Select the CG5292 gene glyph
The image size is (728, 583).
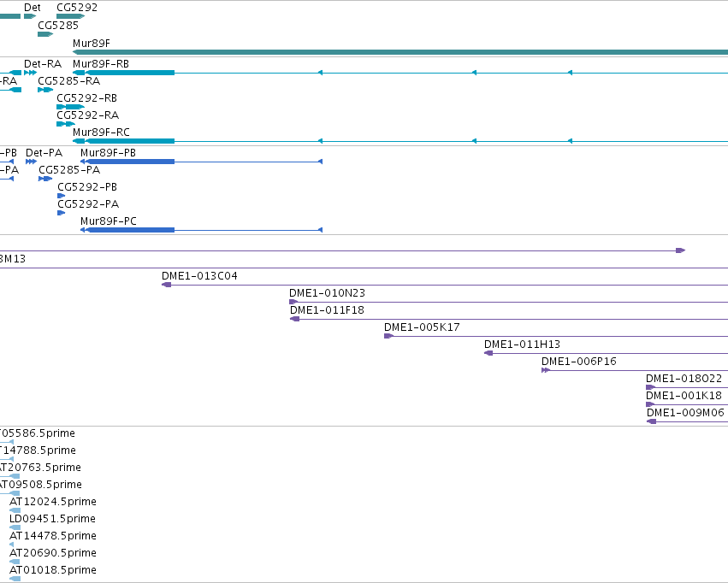(x=70, y=16)
